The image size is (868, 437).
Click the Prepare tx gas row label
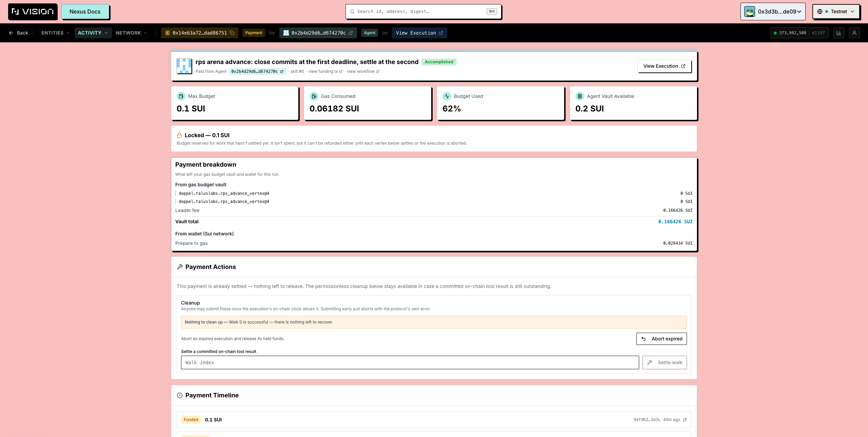[x=191, y=243]
